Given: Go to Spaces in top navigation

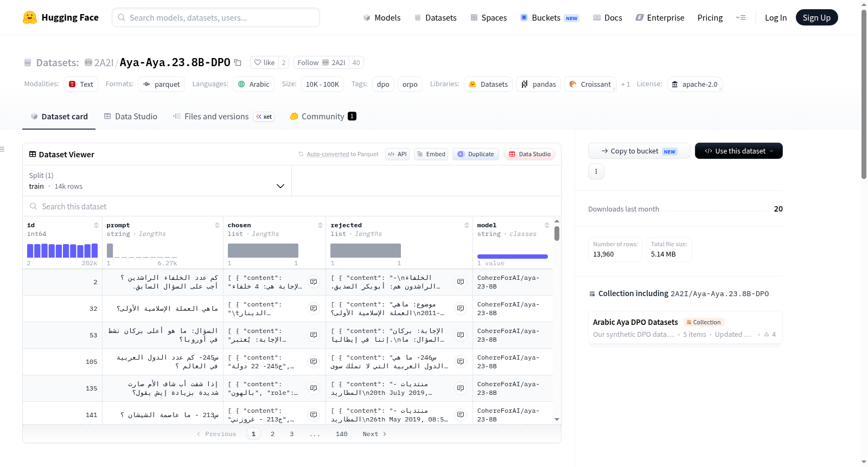Looking at the screenshot, I should tap(488, 17).
